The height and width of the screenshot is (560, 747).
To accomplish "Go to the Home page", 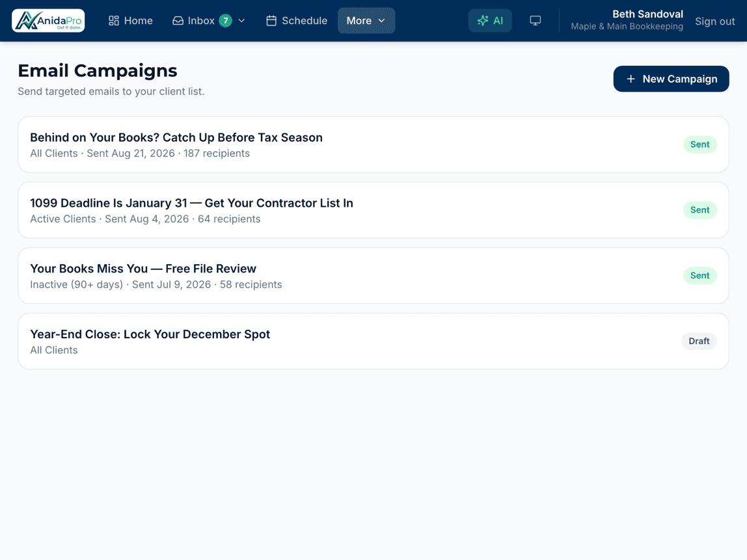I will [x=131, y=20].
